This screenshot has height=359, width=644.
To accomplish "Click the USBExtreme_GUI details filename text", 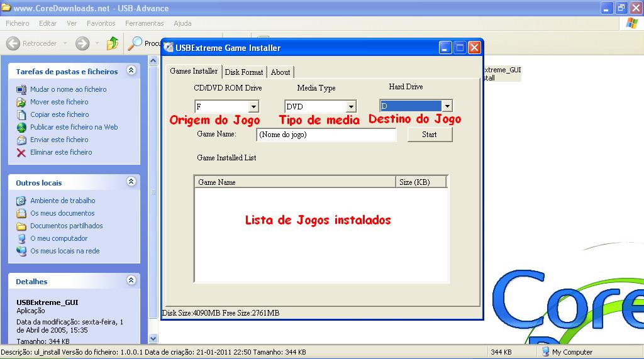I will pos(47,302).
